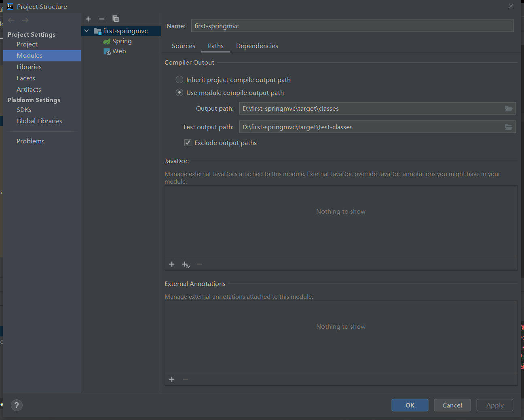The height and width of the screenshot is (420, 524).
Task: Open help with the question mark button
Action: click(17, 405)
